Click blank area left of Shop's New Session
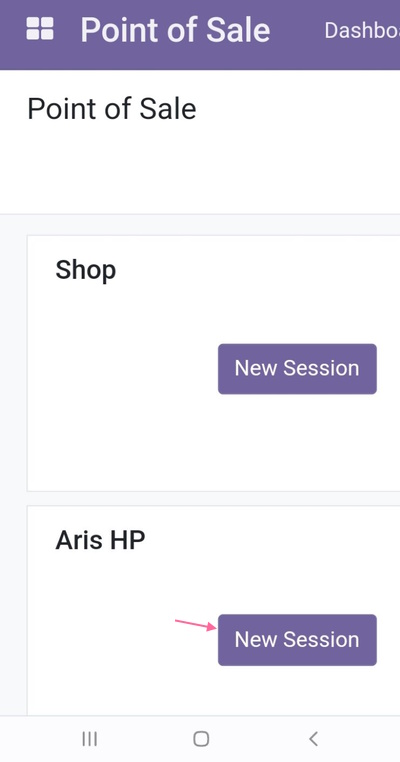This screenshot has height=762, width=400. pyautogui.click(x=122, y=369)
